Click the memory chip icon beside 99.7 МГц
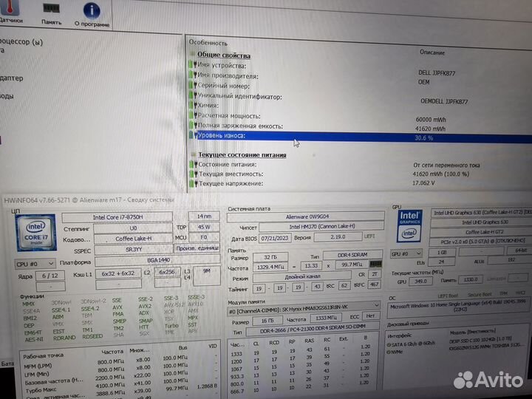Image resolution: width=532 pixels, height=399 pixels. (x=375, y=264)
